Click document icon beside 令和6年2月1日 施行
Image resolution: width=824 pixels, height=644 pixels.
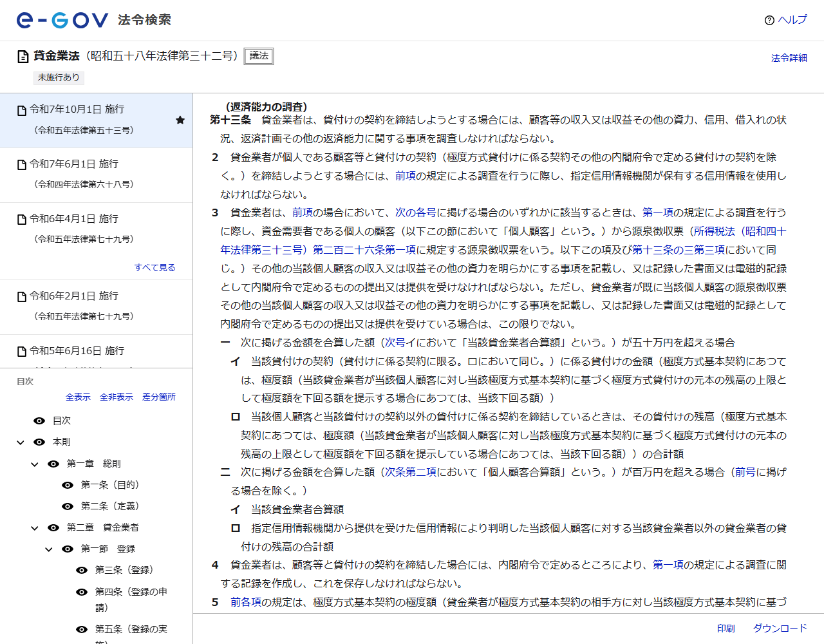click(22, 297)
